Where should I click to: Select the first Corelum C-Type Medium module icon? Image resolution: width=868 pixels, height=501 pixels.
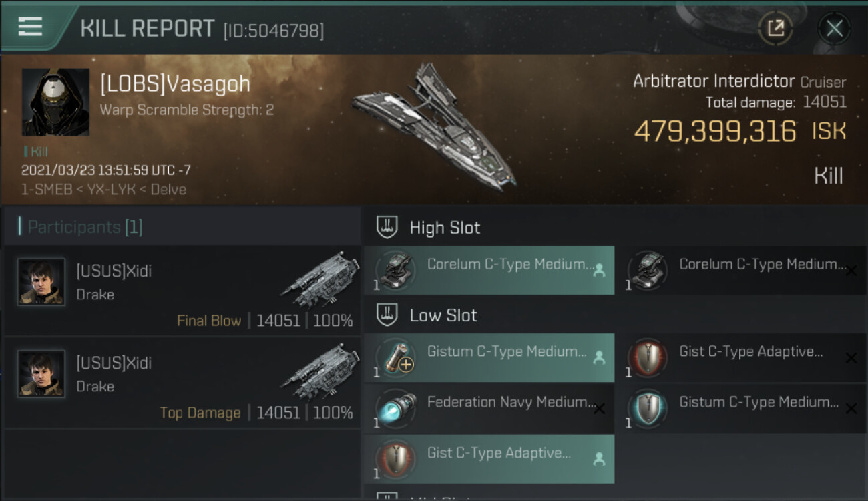[397, 270]
